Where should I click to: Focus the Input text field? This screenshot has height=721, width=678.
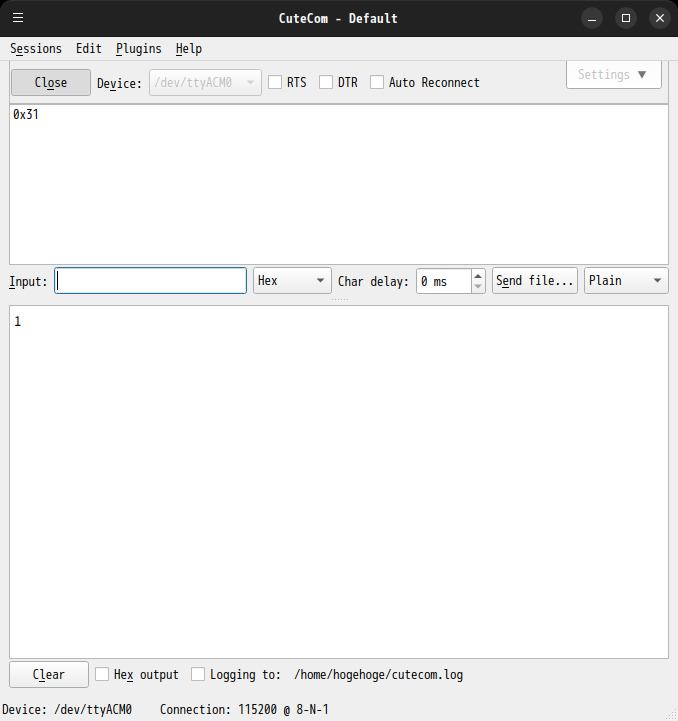click(150, 281)
